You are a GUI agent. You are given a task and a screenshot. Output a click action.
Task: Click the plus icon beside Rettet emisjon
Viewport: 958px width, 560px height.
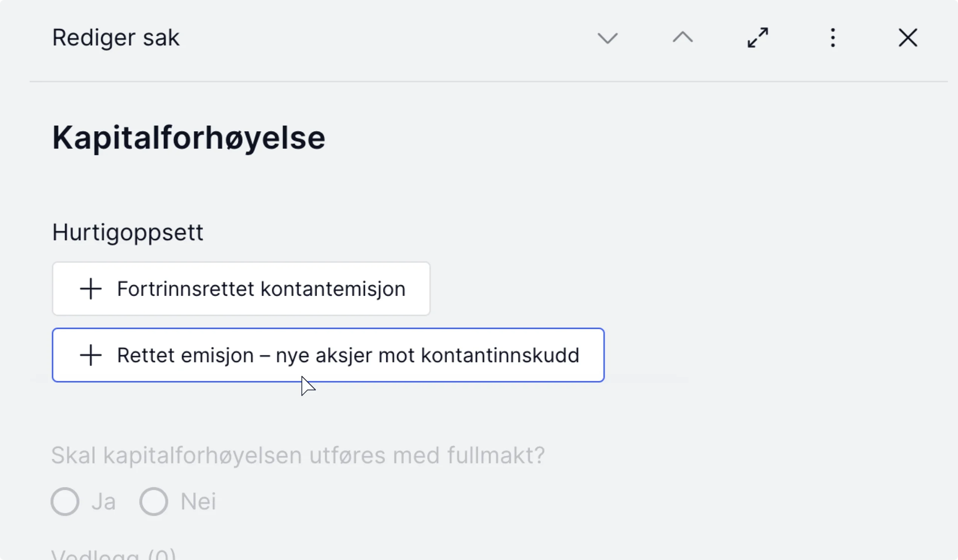91,355
